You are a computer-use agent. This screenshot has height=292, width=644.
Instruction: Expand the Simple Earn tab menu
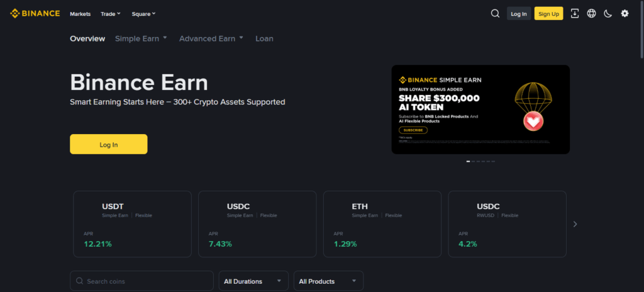[x=141, y=38]
